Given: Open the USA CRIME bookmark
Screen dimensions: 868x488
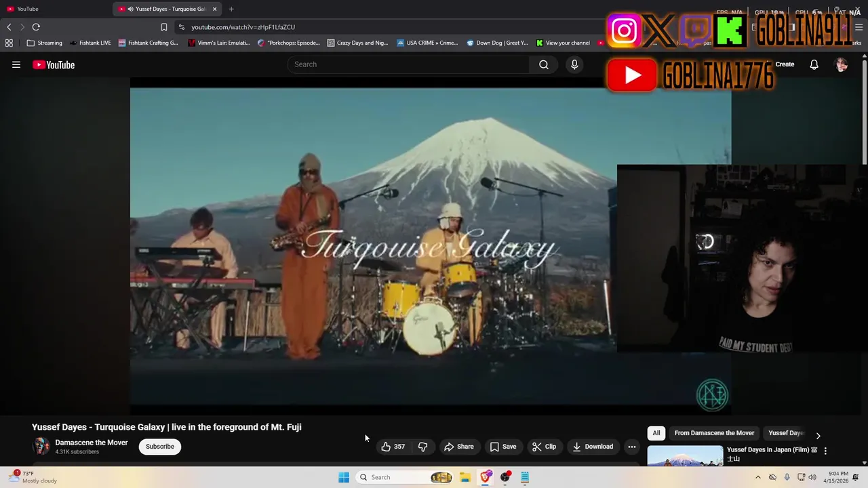Looking at the screenshot, I should (x=427, y=43).
